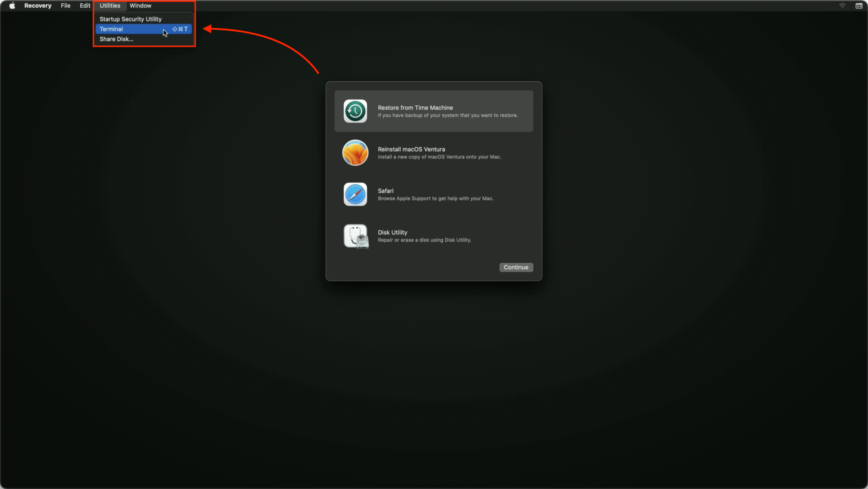The image size is (868, 489).
Task: Choose Share Disk from the menu
Action: pos(116,39)
